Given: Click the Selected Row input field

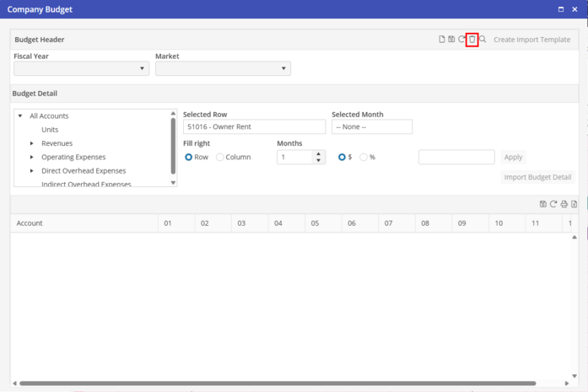Looking at the screenshot, I should [254, 127].
